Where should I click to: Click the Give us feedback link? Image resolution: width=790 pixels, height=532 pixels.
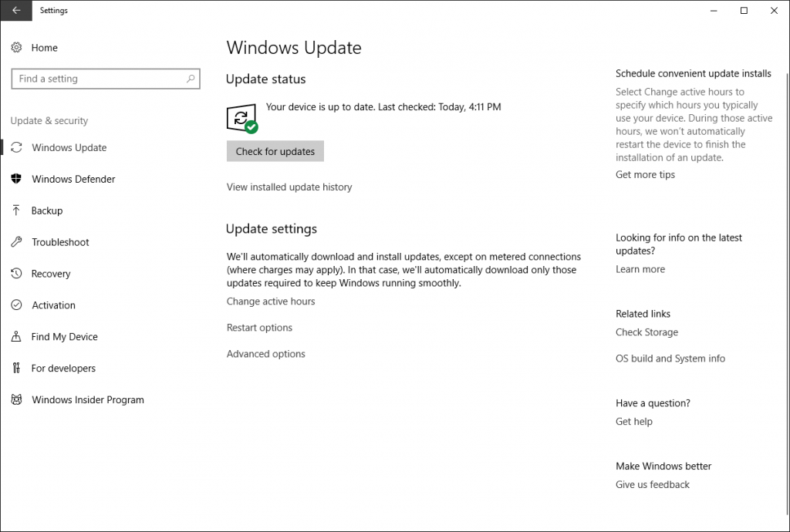653,484
